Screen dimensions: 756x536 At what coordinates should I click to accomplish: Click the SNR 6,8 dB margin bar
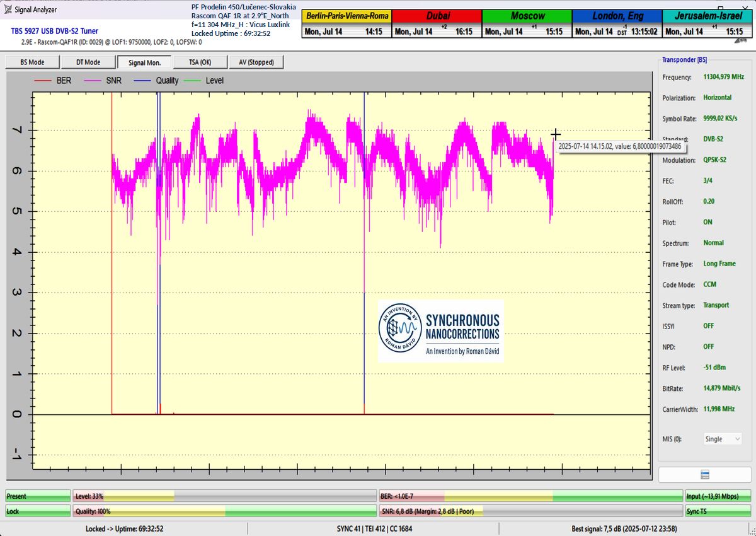530,511
